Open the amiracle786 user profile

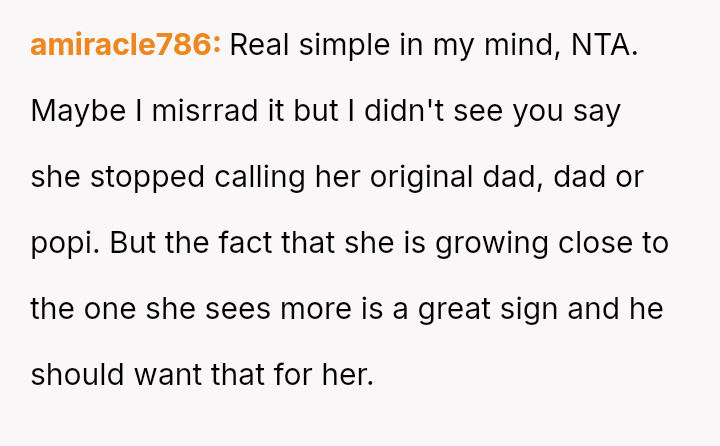point(126,45)
